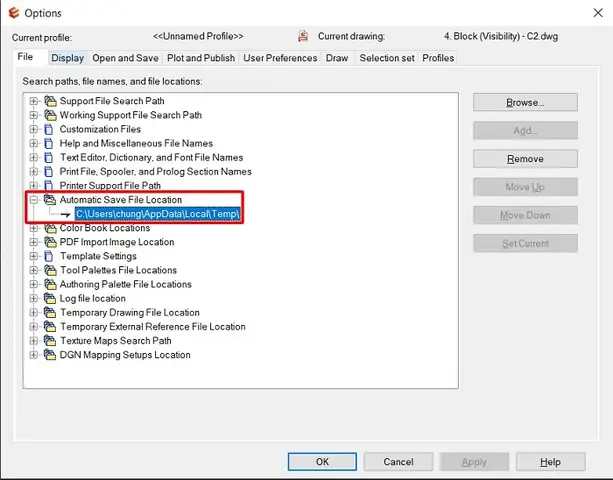Select Temporary External Reference File Location text

coord(152,326)
